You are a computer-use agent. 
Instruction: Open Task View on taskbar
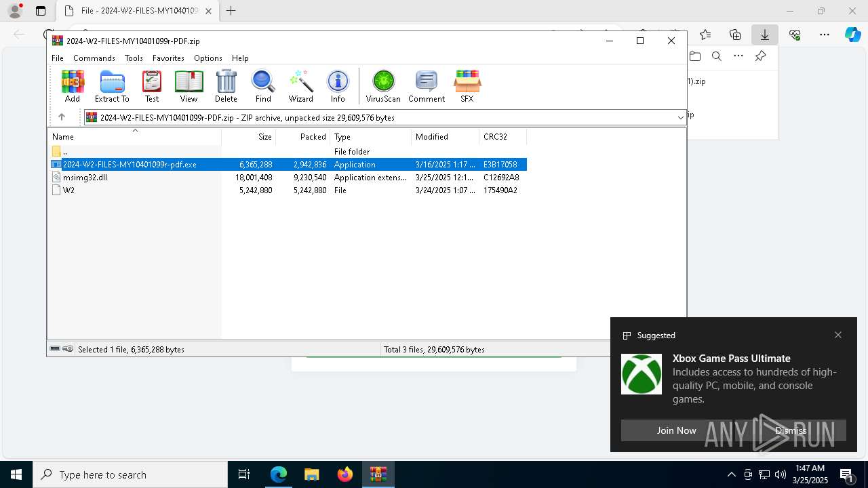[x=244, y=474]
